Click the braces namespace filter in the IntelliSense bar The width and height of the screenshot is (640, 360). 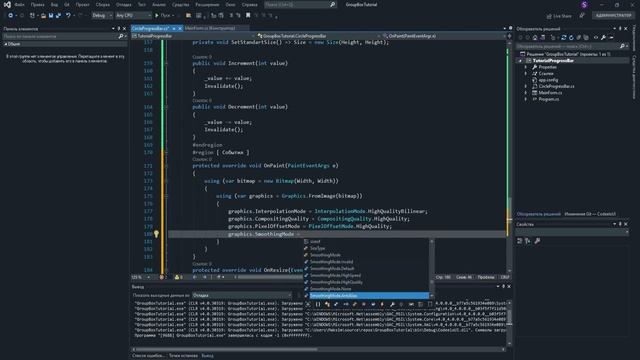pos(318,304)
